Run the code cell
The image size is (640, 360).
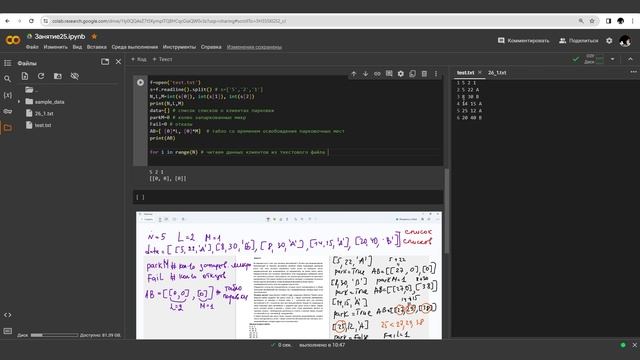click(x=140, y=82)
